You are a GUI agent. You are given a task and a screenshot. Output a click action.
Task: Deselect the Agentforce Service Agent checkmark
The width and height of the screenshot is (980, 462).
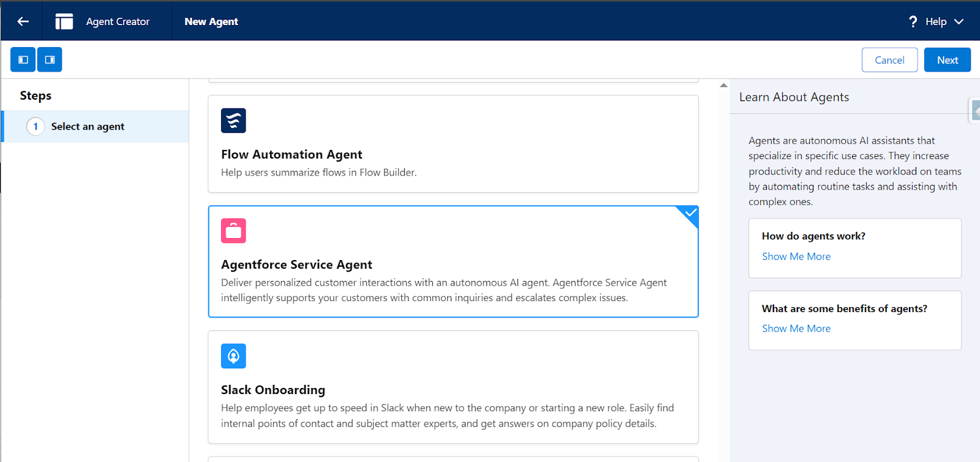(x=690, y=213)
